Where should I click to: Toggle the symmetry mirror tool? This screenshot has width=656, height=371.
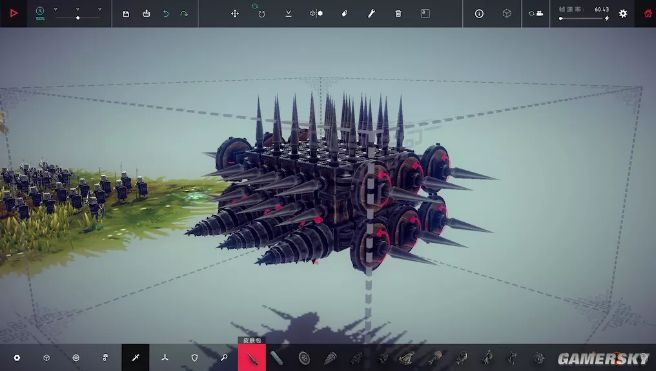click(316, 14)
